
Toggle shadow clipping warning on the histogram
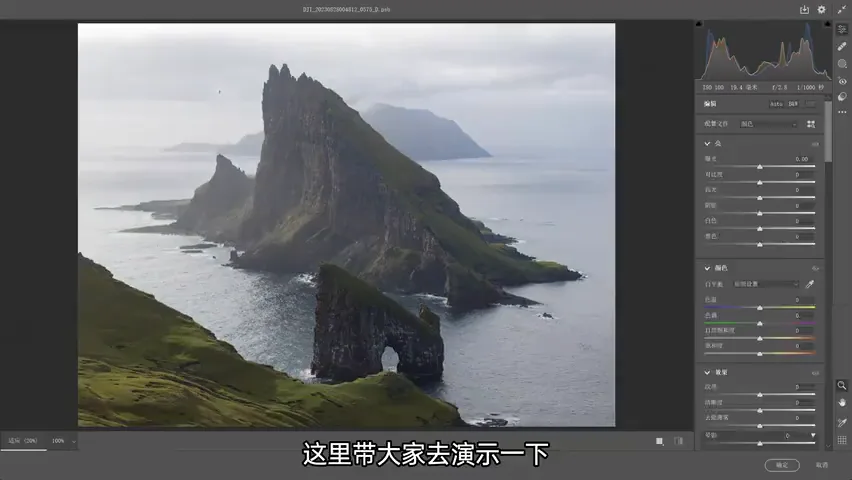pos(699,24)
